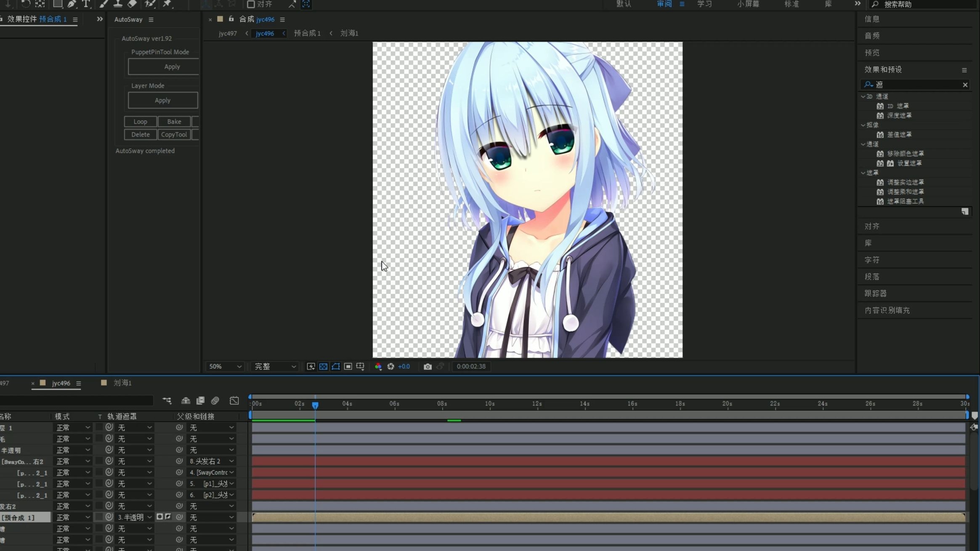Click the CopyTool button in AutoSway

[x=174, y=135]
